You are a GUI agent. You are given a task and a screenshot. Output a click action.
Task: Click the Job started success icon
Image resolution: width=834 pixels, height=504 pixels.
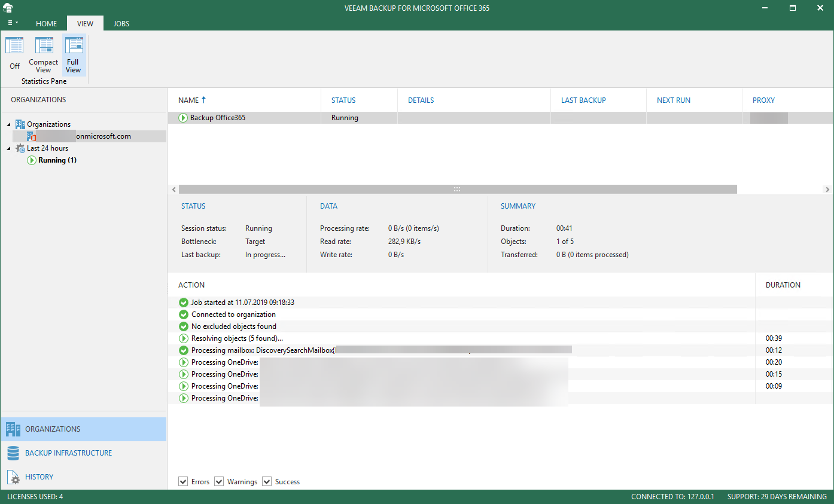pyautogui.click(x=184, y=303)
